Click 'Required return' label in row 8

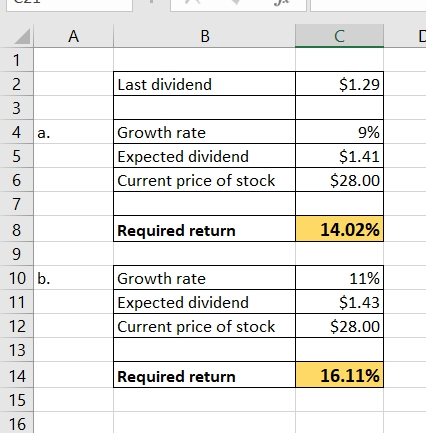pyautogui.click(x=204, y=229)
